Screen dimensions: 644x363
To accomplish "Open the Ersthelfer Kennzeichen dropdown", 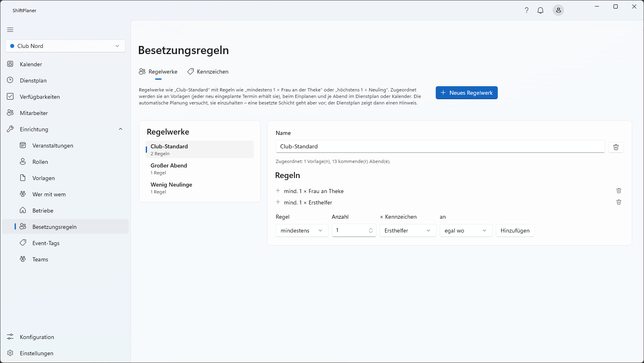I will point(408,230).
